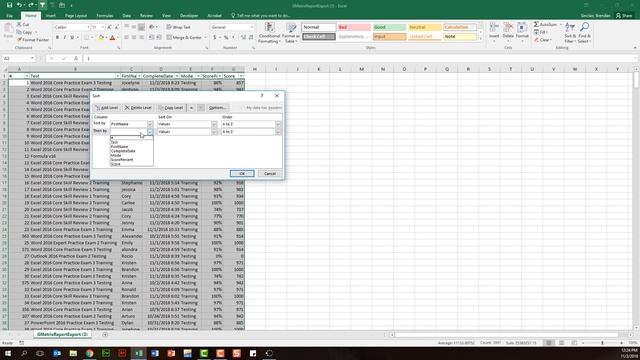This screenshot has width=640, height=360.
Task: Click the new sheet plus icon
Action: 105,335
